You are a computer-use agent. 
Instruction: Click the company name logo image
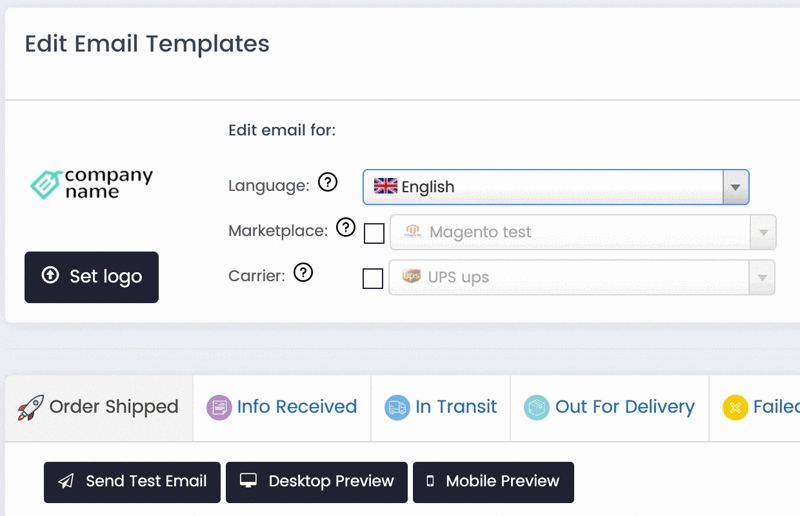(x=91, y=183)
